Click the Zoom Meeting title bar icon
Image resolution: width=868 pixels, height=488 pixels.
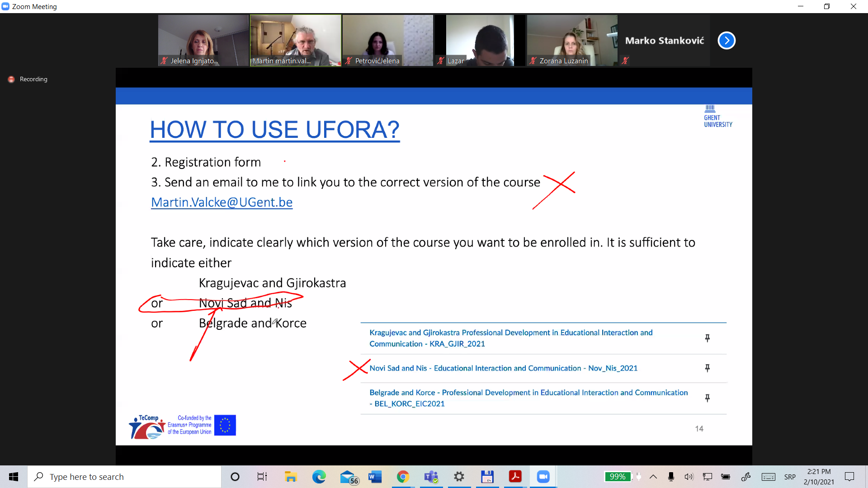click(x=5, y=6)
